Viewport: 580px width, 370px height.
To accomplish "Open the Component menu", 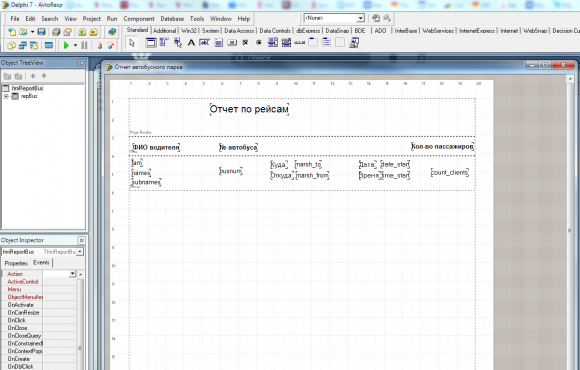I will pos(139,18).
